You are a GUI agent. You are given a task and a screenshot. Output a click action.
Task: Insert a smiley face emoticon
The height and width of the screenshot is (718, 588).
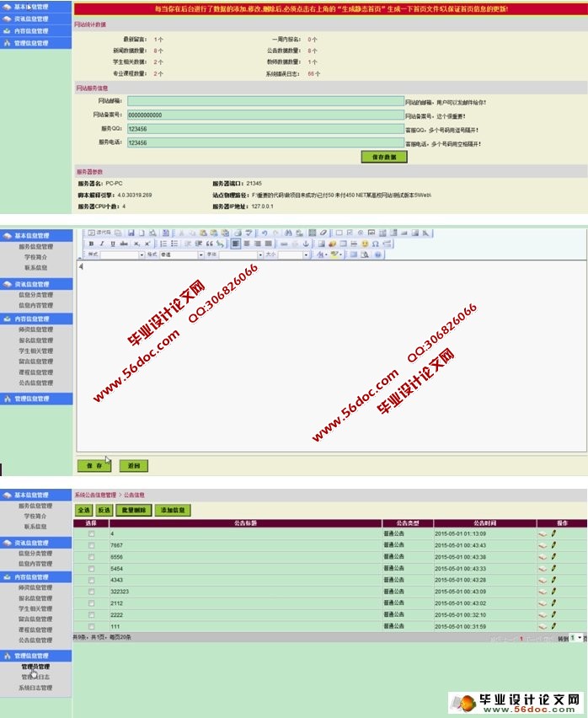coord(365,244)
